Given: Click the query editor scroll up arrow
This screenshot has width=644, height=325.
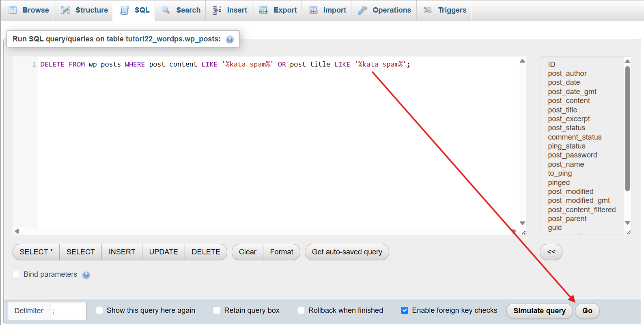Looking at the screenshot, I should [522, 61].
